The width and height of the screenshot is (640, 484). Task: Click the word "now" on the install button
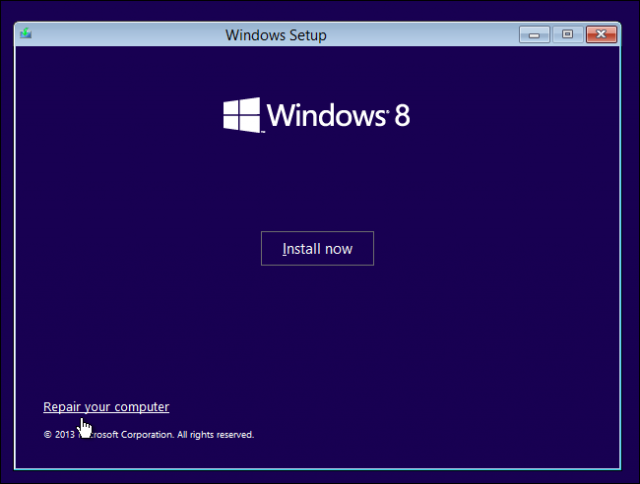(x=339, y=249)
